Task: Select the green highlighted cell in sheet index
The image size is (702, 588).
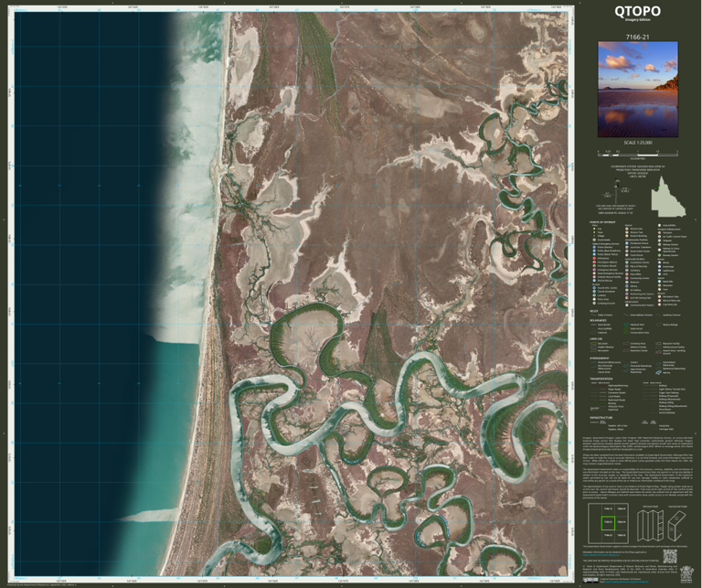Action: coord(608,523)
